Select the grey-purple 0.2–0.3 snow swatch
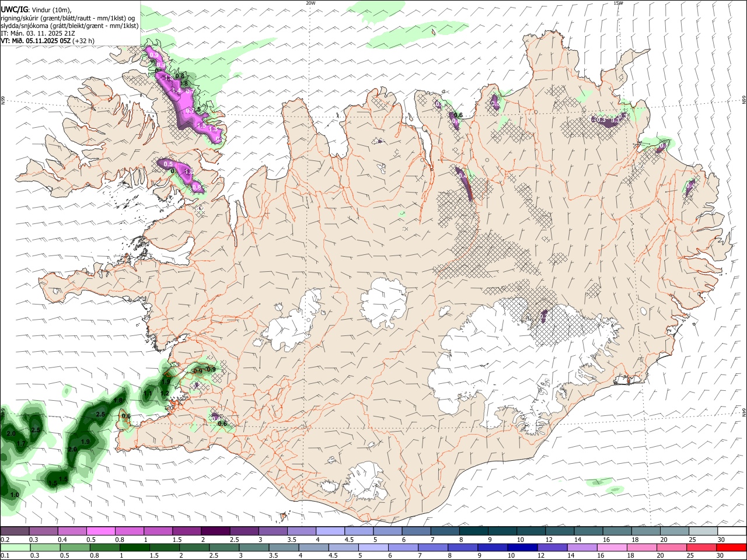The image size is (747, 560). click(x=15, y=531)
